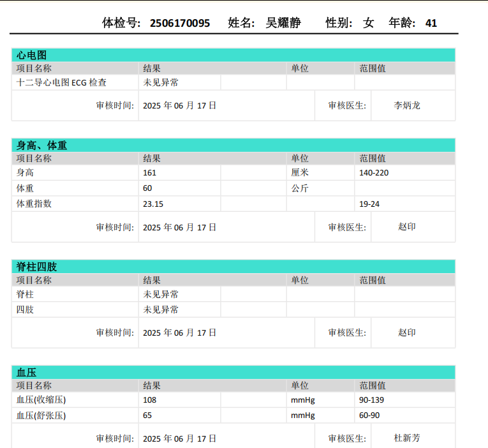Click reviewing doctor name 杜新芳
Viewport: 488px width, 448px height.
(407, 438)
